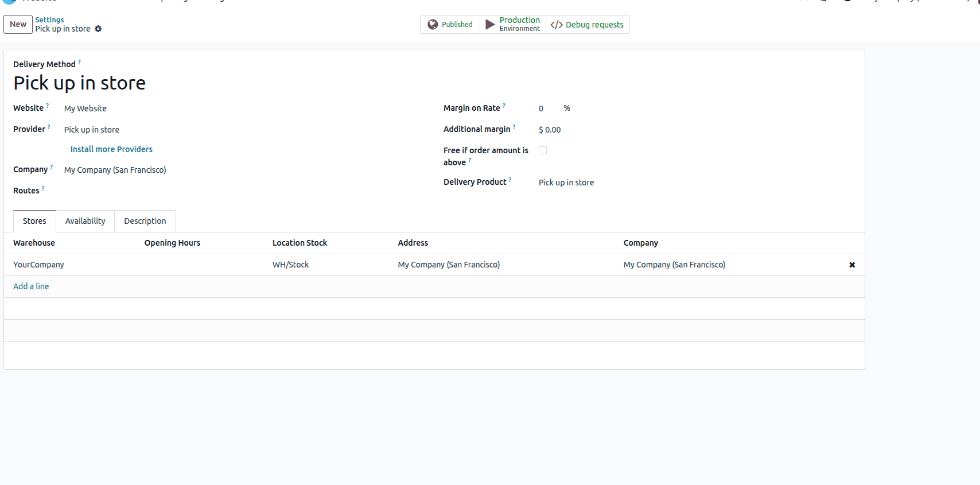980x485 pixels.
Task: Click the Company cell of the YourCompany row
Action: (x=674, y=265)
